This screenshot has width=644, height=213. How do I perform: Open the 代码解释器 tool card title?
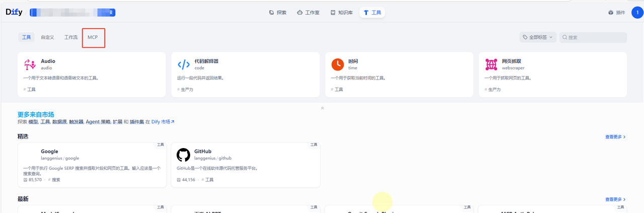[206, 61]
